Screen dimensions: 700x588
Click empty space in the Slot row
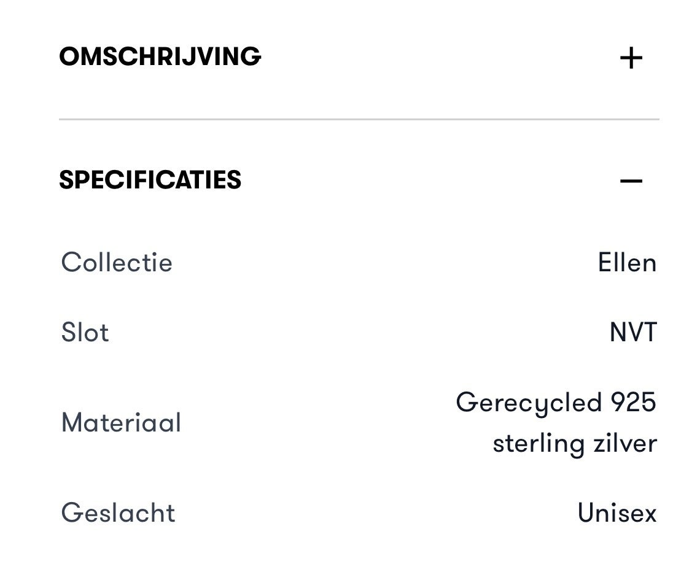tap(357, 332)
